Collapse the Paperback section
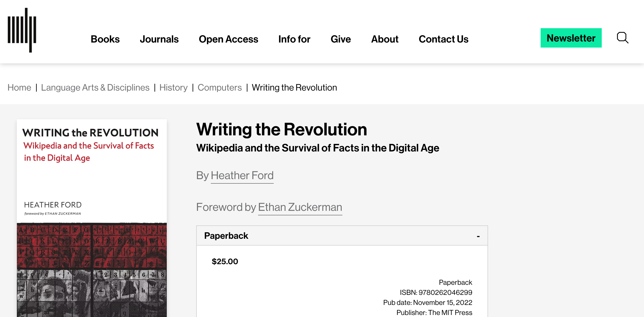The width and height of the screenshot is (644, 317). pyautogui.click(x=226, y=236)
